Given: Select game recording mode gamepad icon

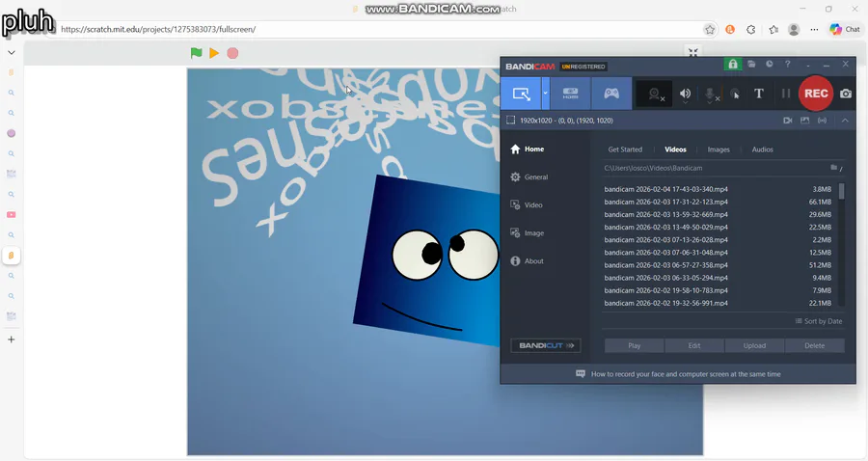Looking at the screenshot, I should (611, 94).
